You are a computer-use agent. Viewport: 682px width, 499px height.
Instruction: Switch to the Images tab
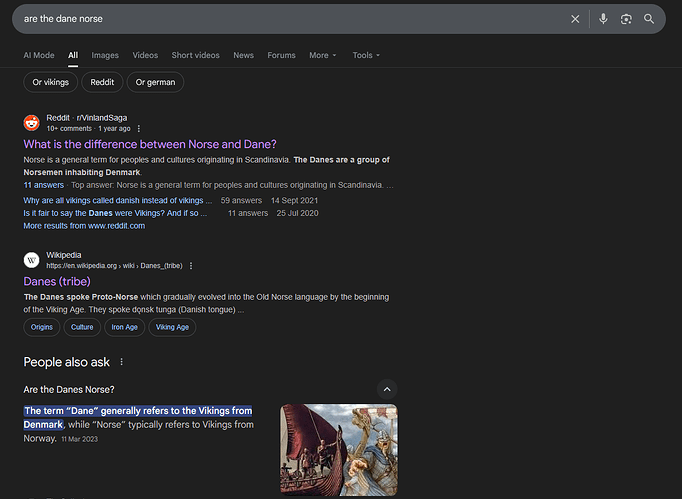point(105,55)
